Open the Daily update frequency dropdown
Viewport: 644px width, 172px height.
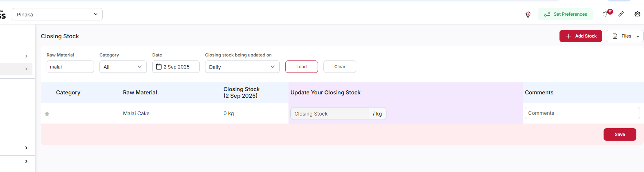click(242, 67)
